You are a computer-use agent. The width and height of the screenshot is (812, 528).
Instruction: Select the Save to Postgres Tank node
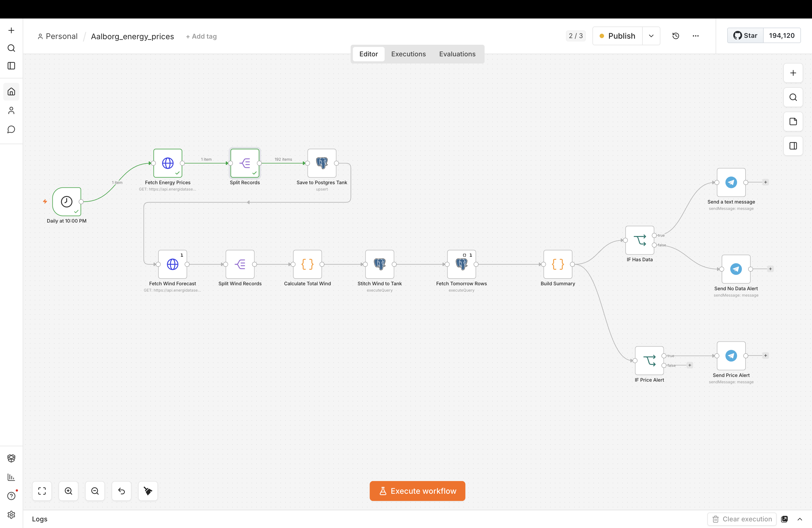click(322, 163)
